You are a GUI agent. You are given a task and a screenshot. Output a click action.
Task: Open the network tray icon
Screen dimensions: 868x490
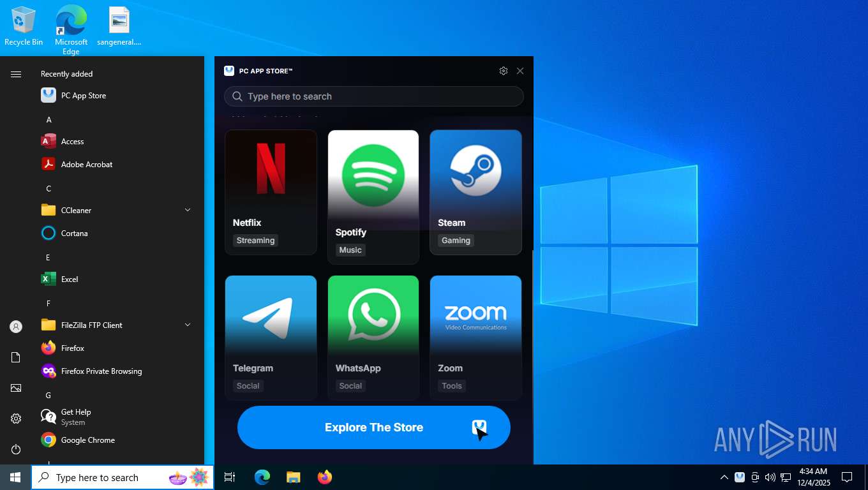(x=786, y=477)
